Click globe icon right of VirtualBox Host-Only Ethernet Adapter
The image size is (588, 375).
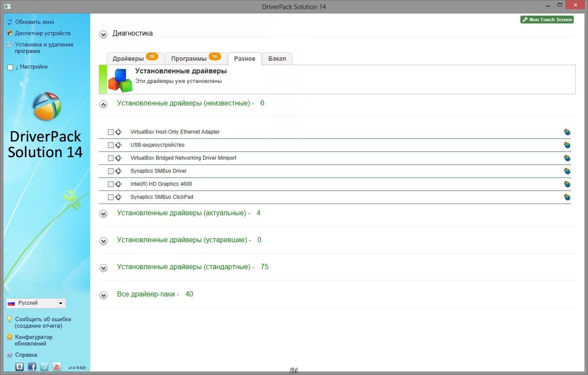tap(567, 132)
